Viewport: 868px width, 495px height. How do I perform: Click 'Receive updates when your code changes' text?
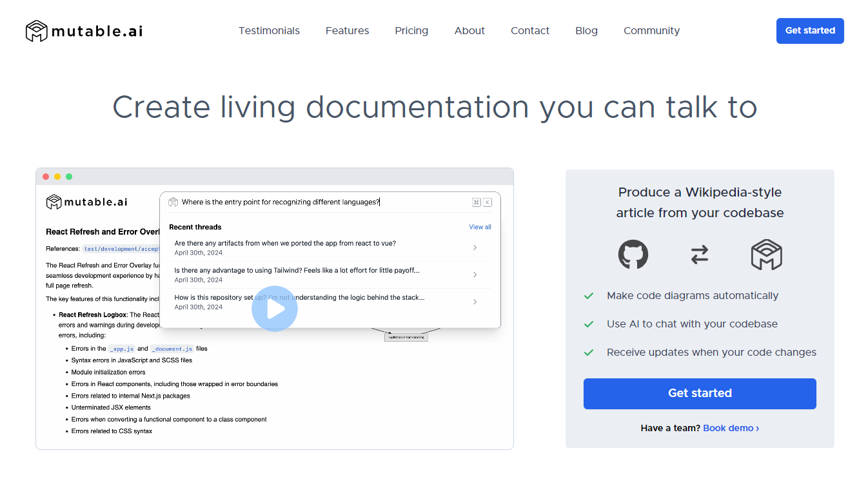[x=711, y=353]
